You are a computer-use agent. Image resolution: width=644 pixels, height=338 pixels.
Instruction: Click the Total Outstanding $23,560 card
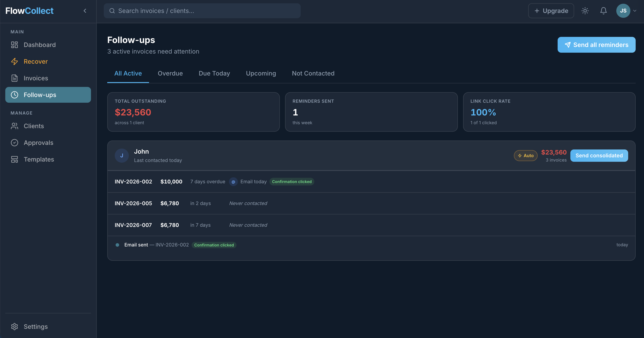[193, 112]
